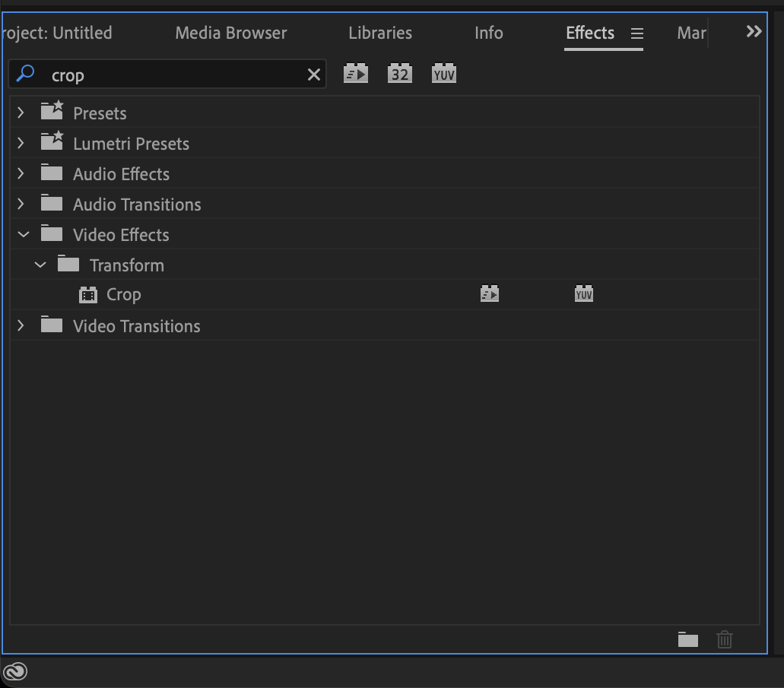
Task: Click the Presets label
Action: pyautogui.click(x=100, y=113)
